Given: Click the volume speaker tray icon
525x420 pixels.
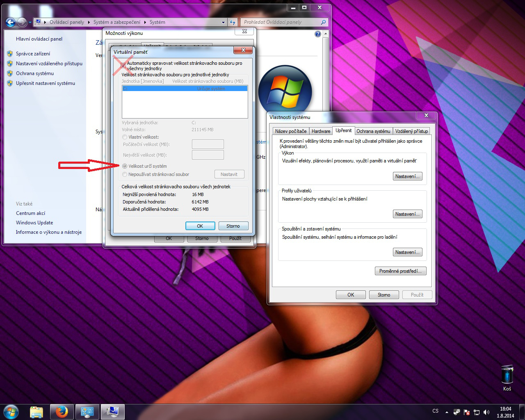Looking at the screenshot, I should tap(486, 412).
